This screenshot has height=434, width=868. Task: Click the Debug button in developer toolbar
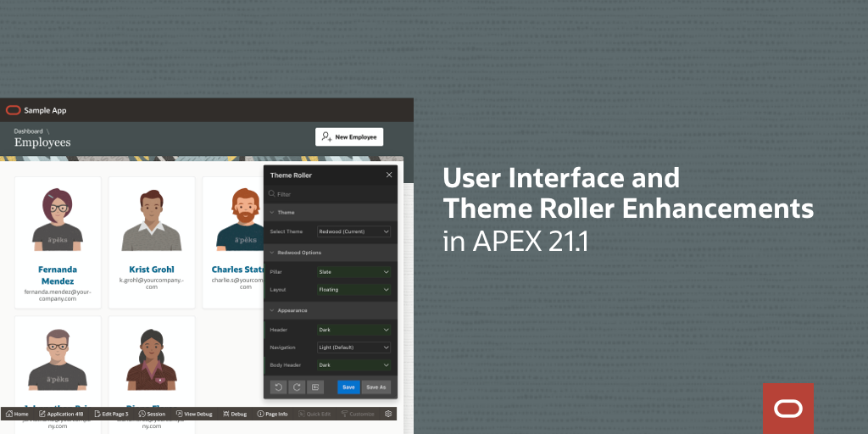(235, 414)
